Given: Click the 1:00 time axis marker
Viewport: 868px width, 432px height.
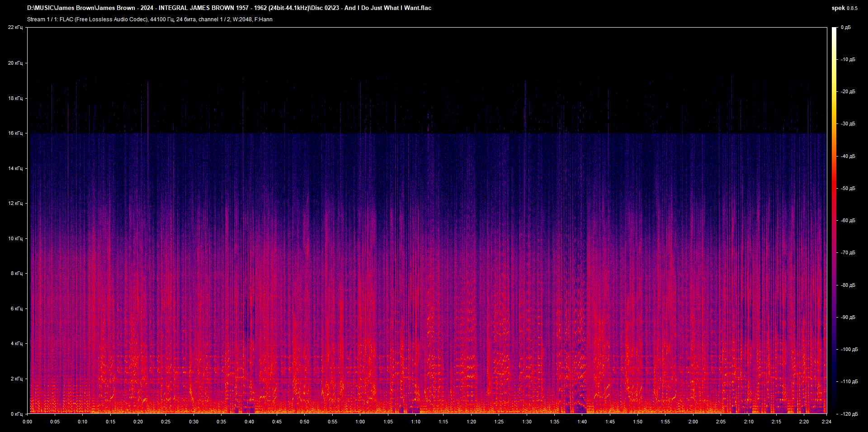Looking at the screenshot, I should (360, 422).
